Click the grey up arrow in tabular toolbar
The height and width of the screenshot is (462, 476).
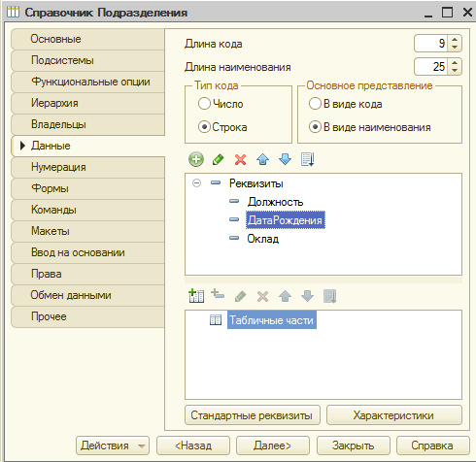click(285, 296)
